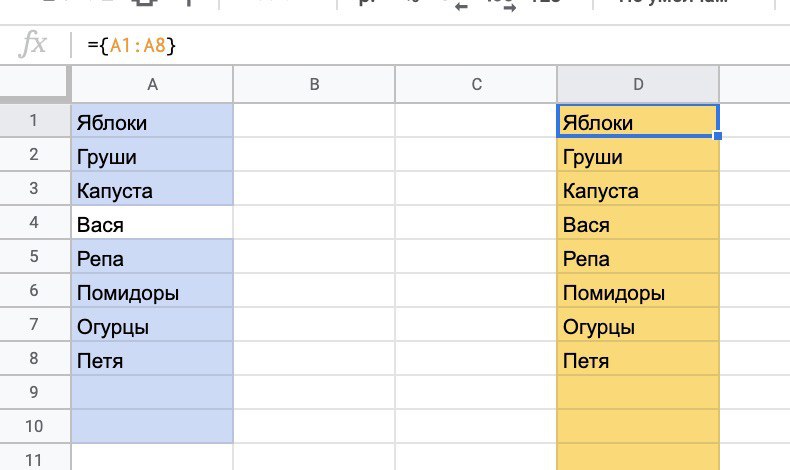Click cell D7 containing Огурцы
This screenshot has width=790, height=470.
[637, 326]
